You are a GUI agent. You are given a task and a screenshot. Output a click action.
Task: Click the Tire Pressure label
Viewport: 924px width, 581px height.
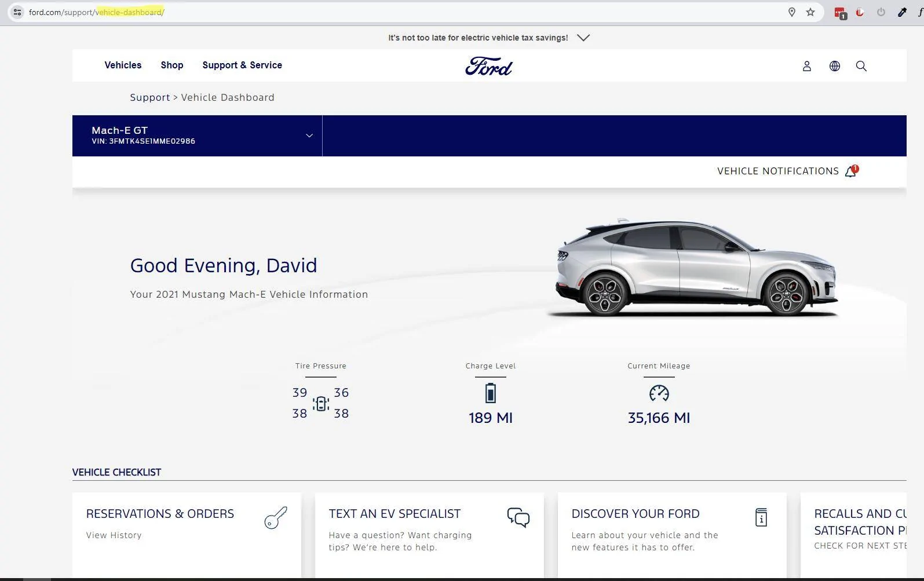click(x=320, y=366)
